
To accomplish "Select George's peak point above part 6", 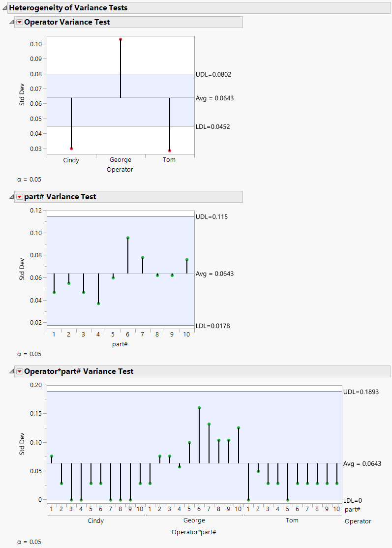I will (200, 407).
